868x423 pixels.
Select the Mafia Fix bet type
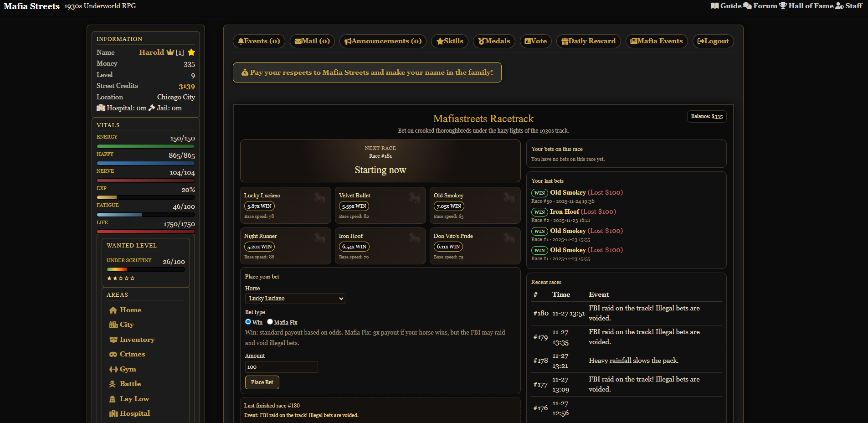(x=270, y=322)
